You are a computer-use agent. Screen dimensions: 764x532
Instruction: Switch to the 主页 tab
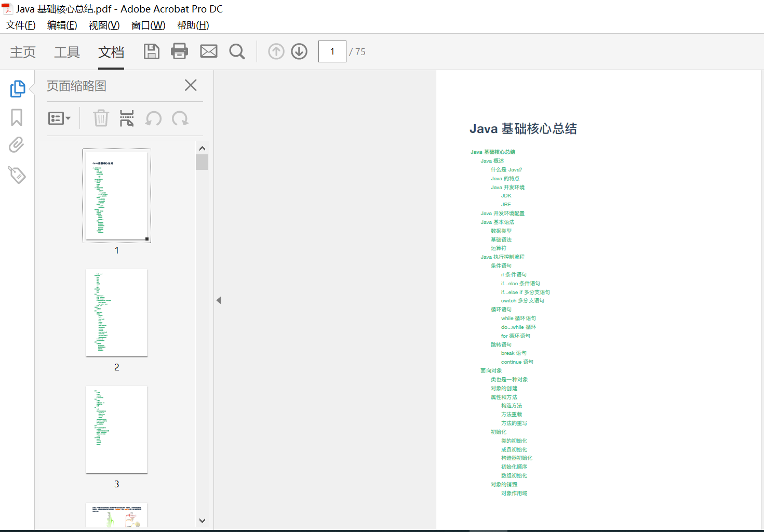(x=23, y=52)
